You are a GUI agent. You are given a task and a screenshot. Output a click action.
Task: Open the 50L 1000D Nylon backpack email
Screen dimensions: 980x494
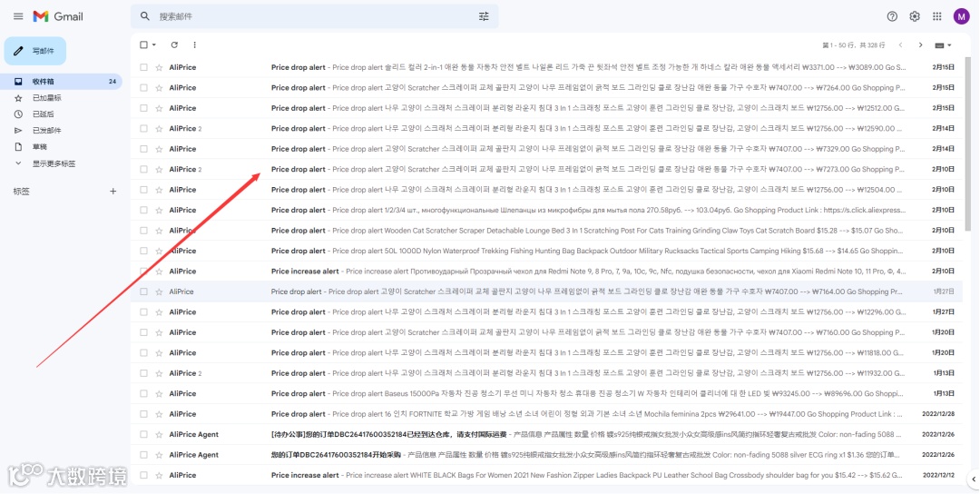pyautogui.click(x=548, y=251)
